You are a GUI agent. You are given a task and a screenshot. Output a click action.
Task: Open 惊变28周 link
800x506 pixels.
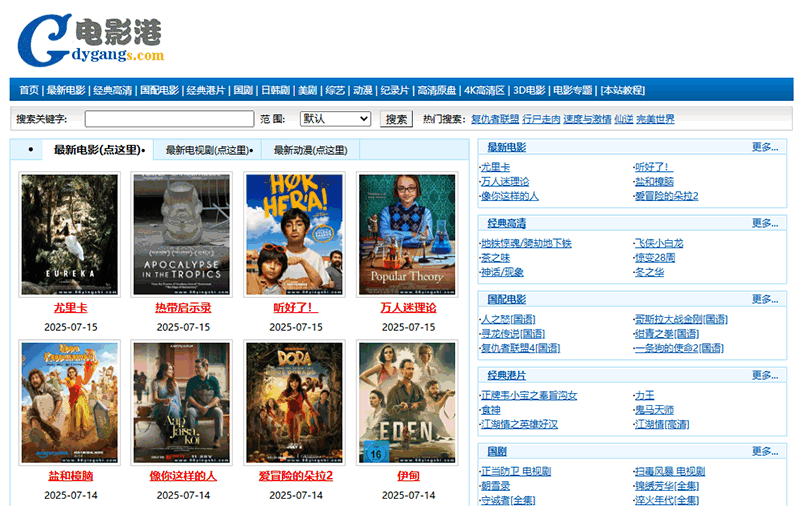pos(655,258)
